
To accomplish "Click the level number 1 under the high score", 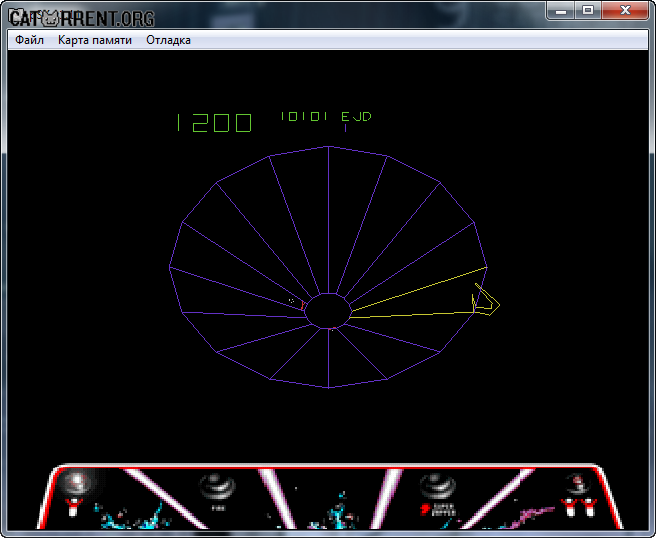I will pyautogui.click(x=345, y=128).
